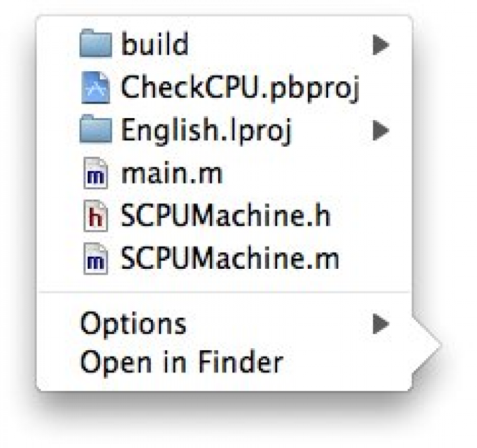
Task: Expand the Options submenu arrow
Action: click(x=380, y=324)
